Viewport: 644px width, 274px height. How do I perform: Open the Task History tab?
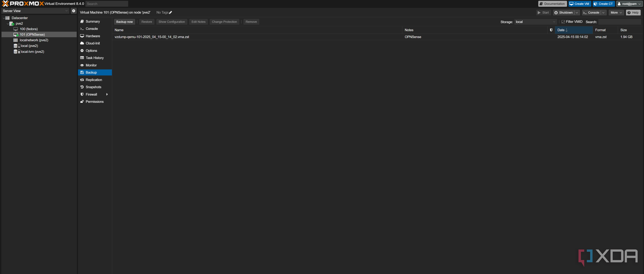click(x=95, y=58)
